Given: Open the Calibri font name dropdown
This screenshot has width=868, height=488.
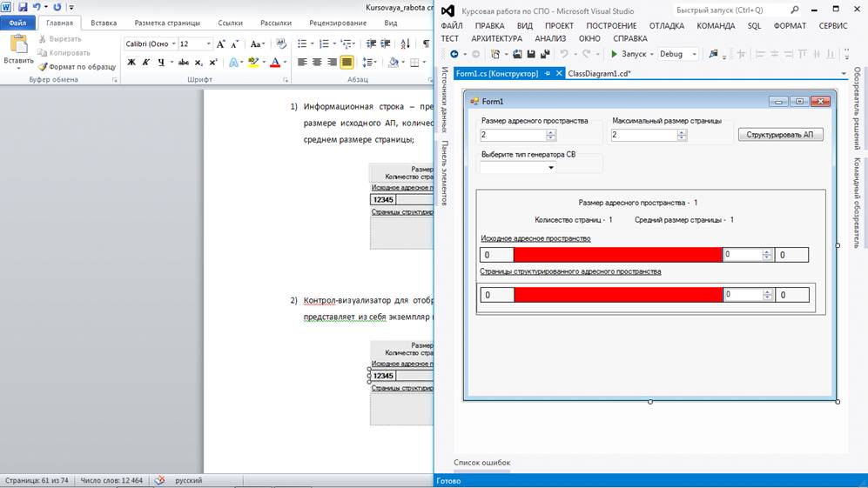Looking at the screenshot, I should tap(173, 43).
